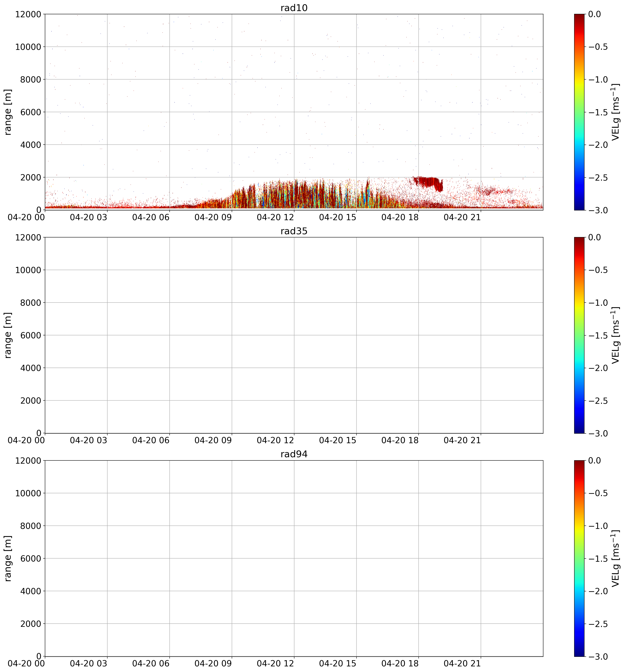Click the rad10 colorbar
Viewport: 625px width, 672px height.
(x=578, y=112)
